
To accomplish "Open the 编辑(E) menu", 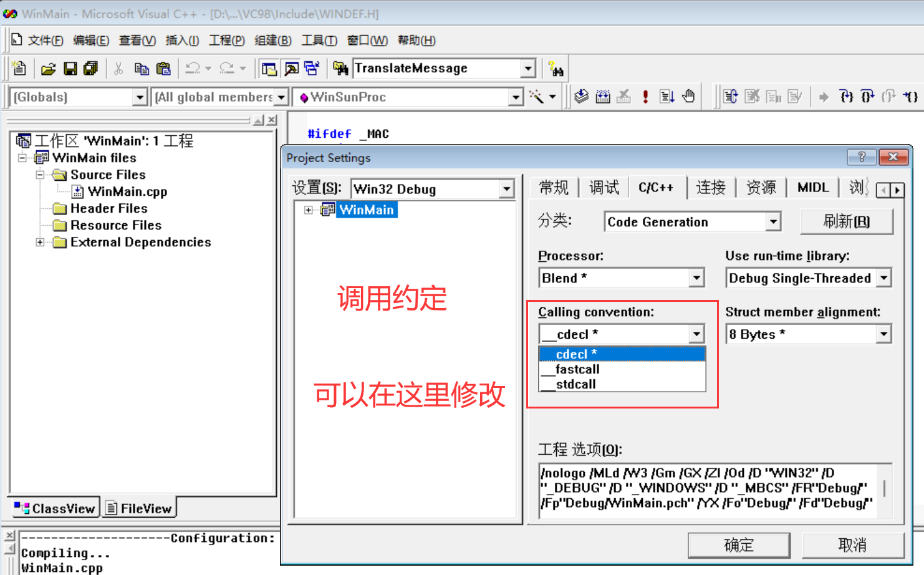I will [x=91, y=41].
